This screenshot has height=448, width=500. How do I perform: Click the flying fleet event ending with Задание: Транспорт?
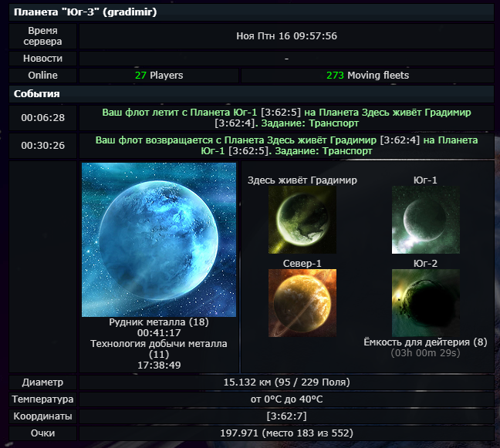click(x=286, y=118)
